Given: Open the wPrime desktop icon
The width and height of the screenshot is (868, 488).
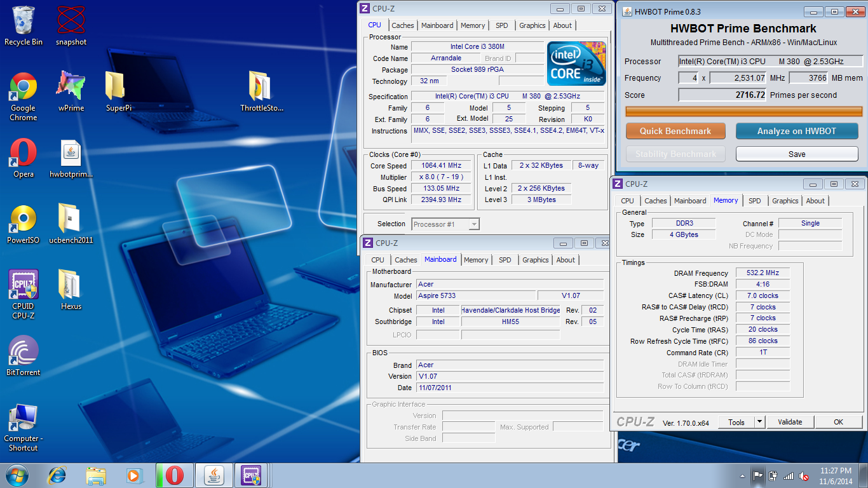Looking at the screenshot, I should tap(71, 92).
